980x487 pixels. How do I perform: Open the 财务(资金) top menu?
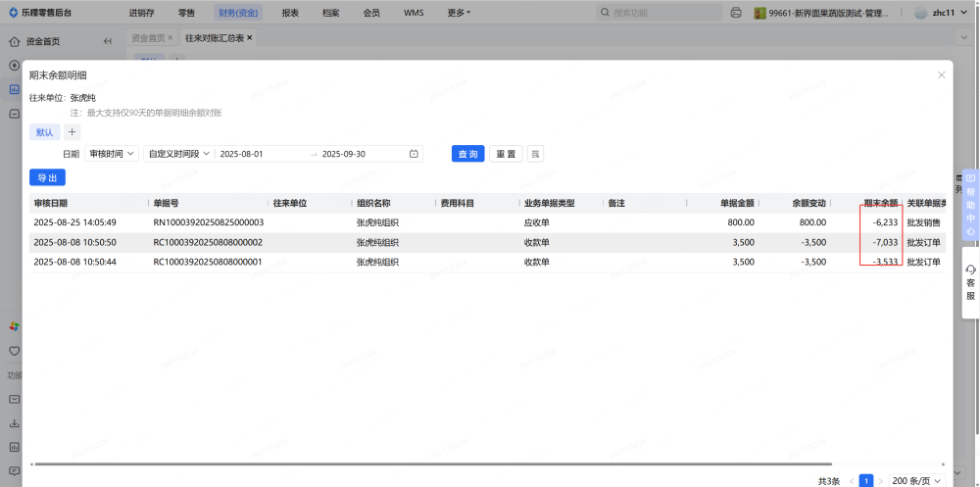239,13
